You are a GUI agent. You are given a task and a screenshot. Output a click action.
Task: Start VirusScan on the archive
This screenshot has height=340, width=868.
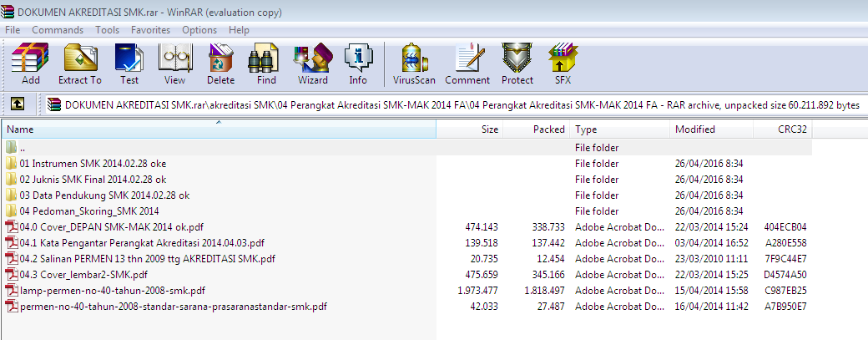414,64
